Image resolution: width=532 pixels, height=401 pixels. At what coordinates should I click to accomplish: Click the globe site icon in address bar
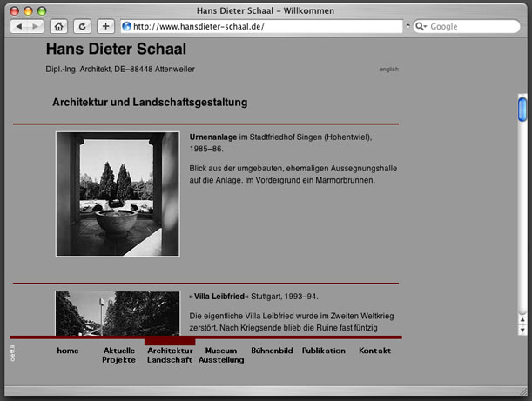126,26
